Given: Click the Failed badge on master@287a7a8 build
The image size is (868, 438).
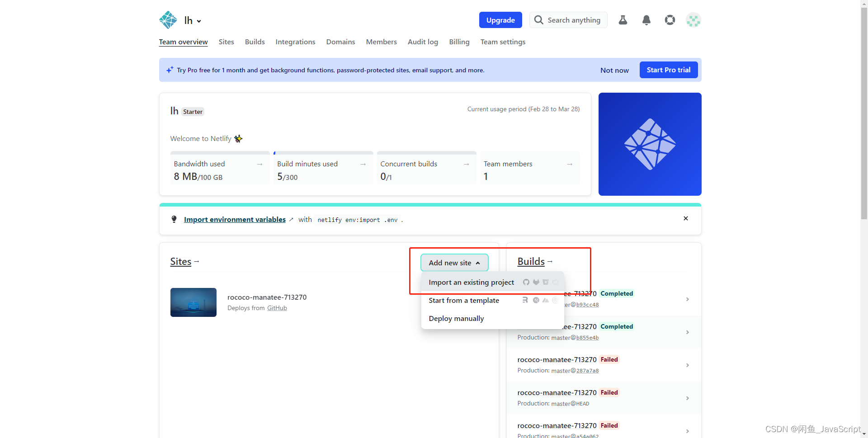Looking at the screenshot, I should click(x=609, y=359).
